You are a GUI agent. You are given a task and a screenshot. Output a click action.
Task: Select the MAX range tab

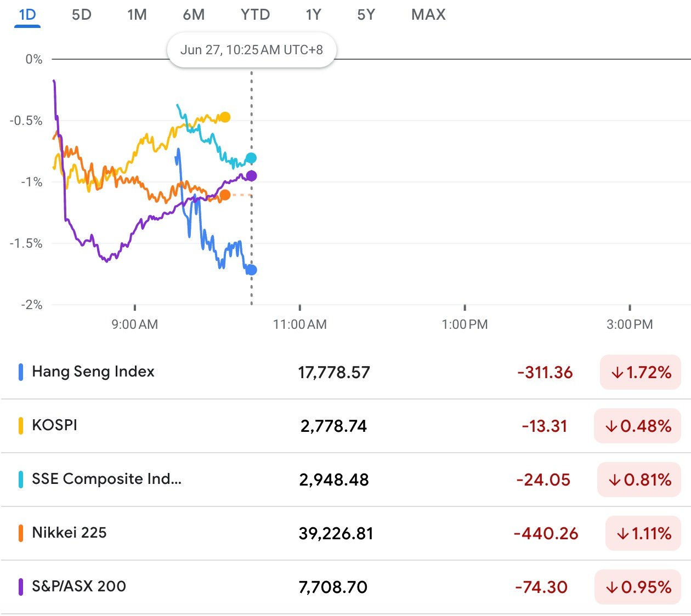click(x=428, y=15)
